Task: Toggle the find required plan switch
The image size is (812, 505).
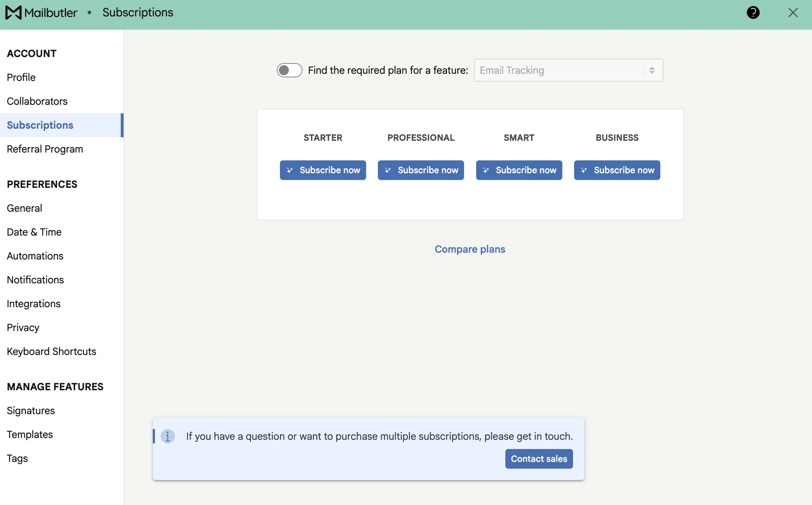Action: click(289, 70)
